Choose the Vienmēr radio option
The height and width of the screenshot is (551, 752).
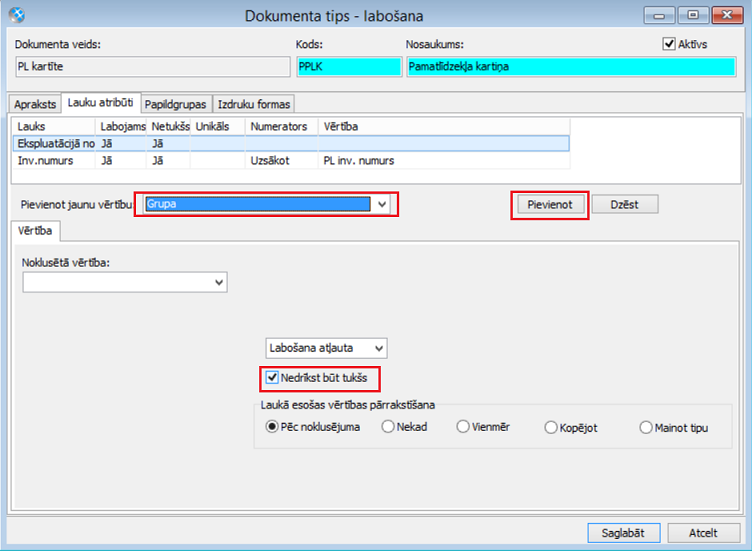[463, 426]
